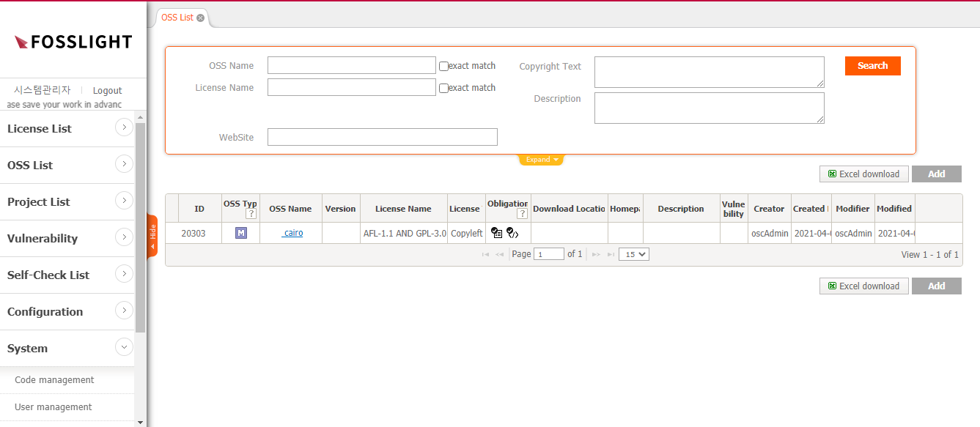
Task: Click the FOSSLIGHT logo
Action: click(x=73, y=42)
